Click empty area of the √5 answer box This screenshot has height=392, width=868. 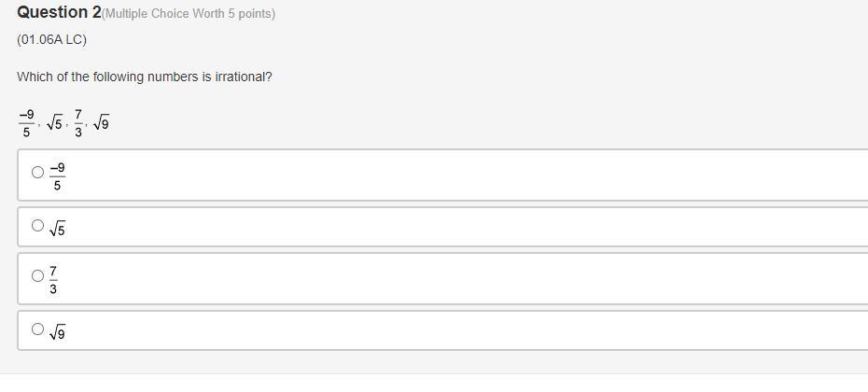pos(467,227)
